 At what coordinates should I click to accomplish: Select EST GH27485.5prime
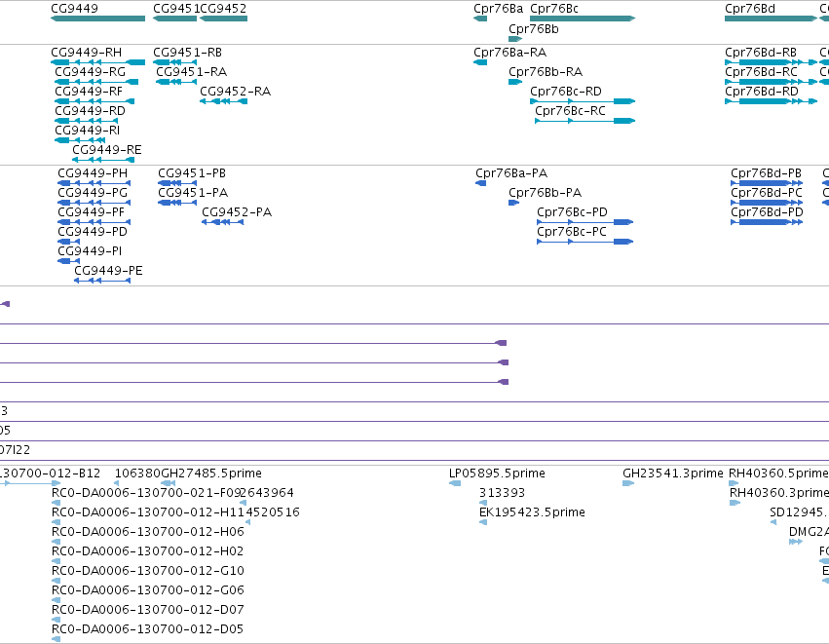click(x=211, y=474)
